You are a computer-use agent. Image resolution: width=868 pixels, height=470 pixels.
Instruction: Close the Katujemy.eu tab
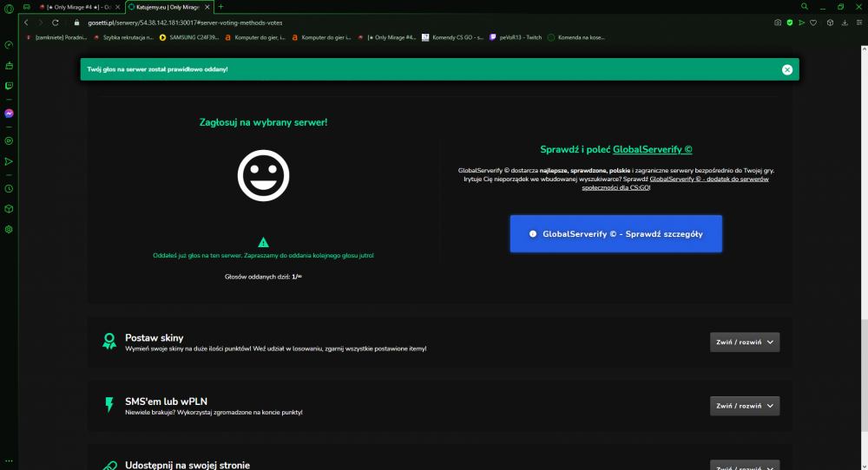[x=207, y=7]
